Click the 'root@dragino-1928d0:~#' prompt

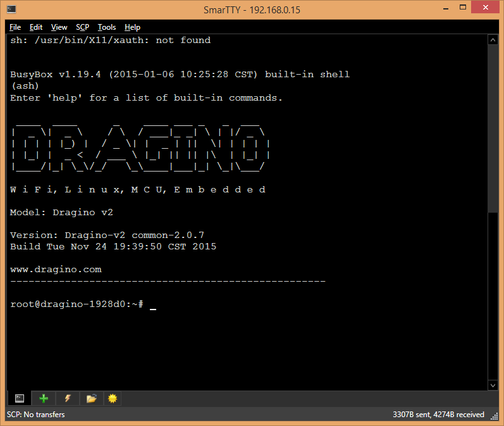77,304
